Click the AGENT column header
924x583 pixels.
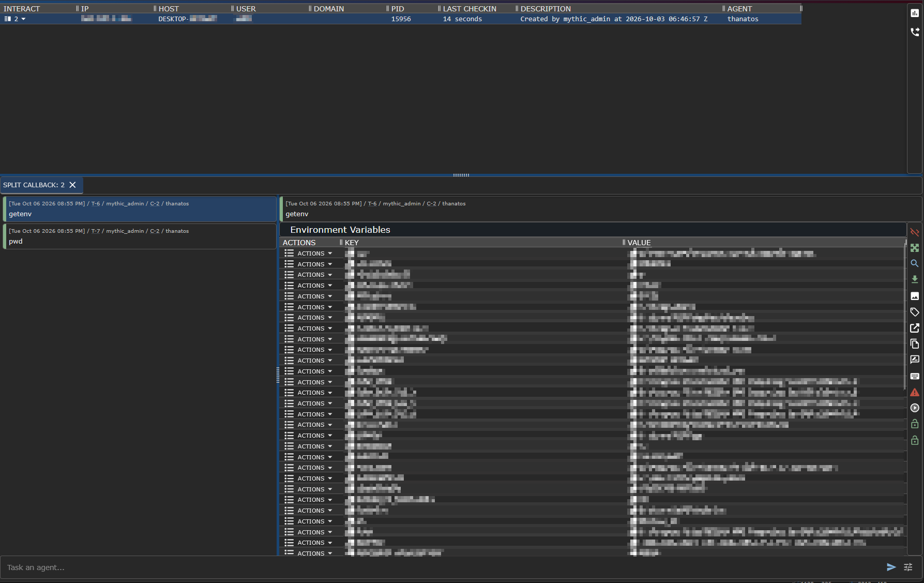click(x=739, y=9)
